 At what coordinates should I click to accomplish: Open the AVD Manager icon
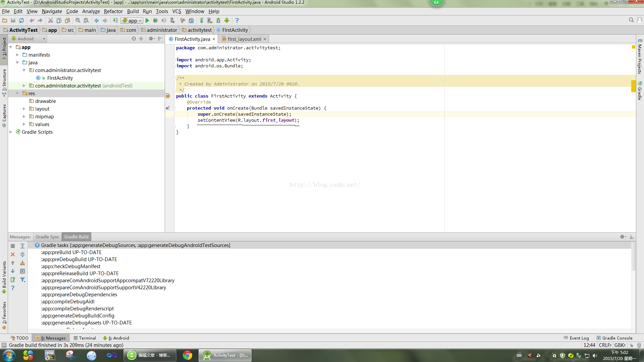pos(210,20)
